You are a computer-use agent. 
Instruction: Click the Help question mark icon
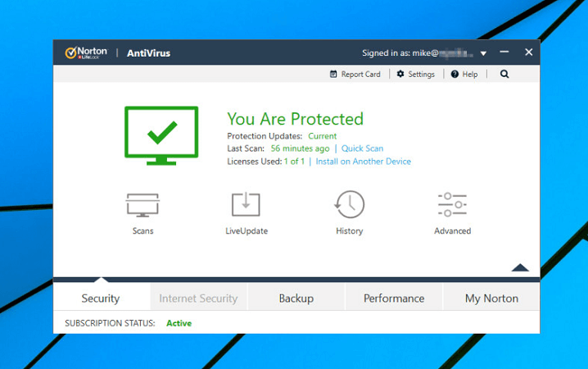pos(455,74)
